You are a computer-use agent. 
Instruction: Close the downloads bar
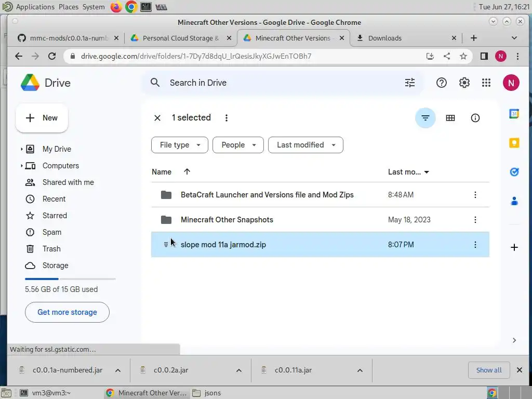519,370
